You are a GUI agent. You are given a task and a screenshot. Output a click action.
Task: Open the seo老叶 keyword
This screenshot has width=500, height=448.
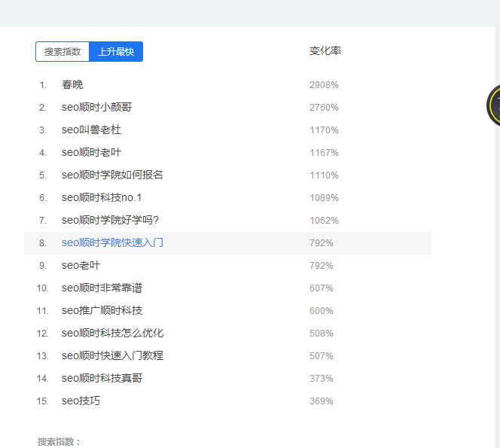81,266
